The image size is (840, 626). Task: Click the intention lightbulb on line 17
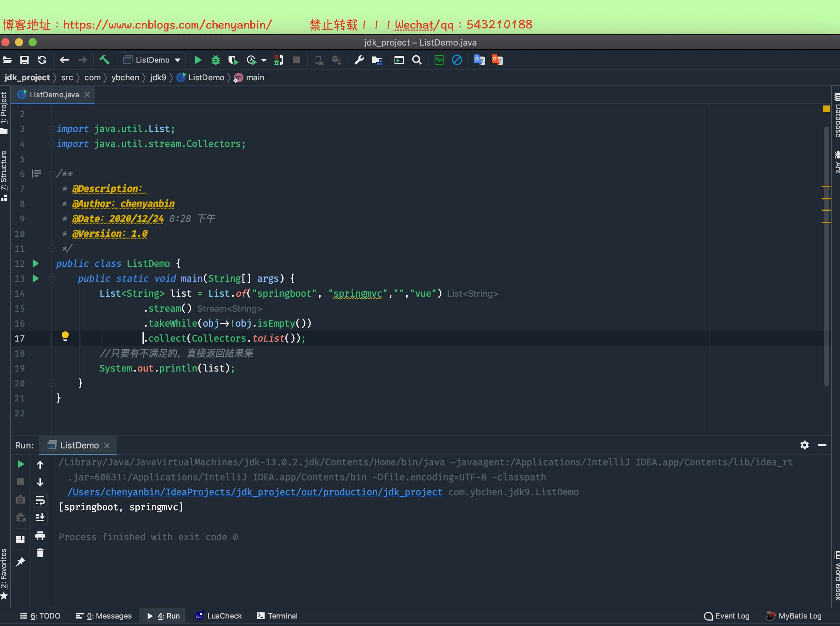65,336
